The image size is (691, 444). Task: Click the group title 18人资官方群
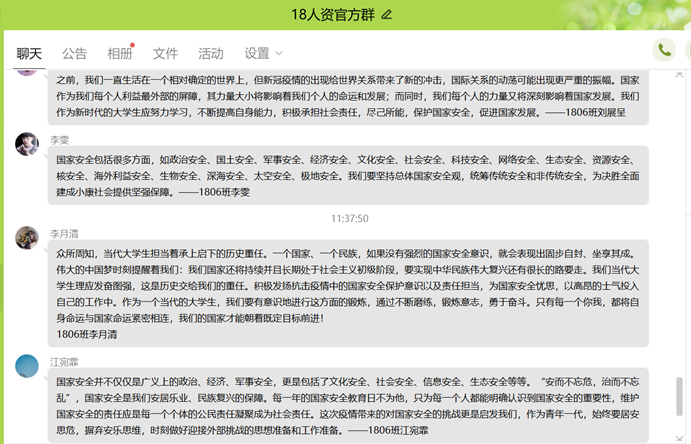click(333, 15)
